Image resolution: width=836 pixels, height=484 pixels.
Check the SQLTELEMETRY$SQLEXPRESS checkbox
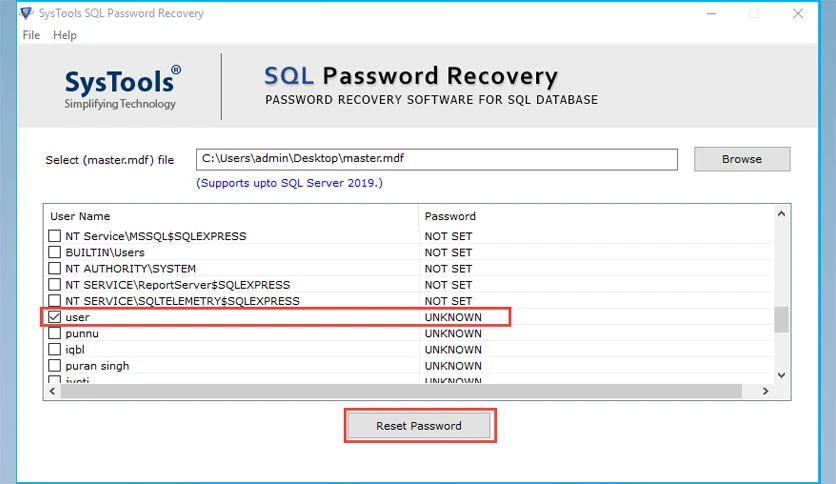[x=54, y=301]
